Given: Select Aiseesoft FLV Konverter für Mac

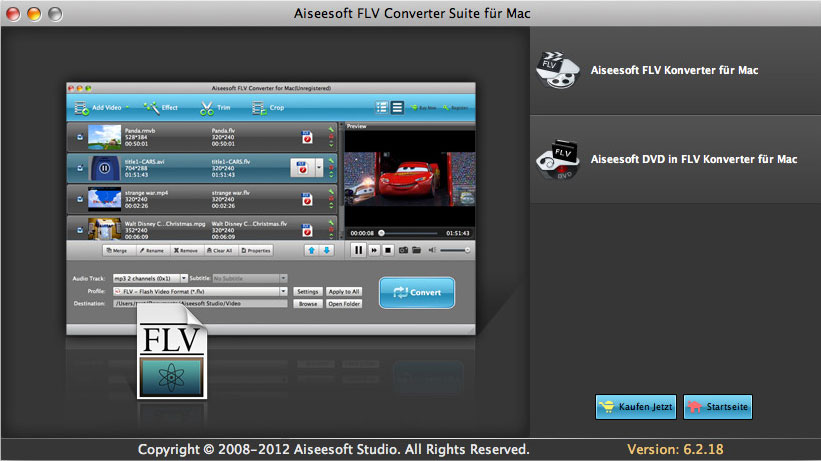Looking at the screenshot, I should 675,71.
